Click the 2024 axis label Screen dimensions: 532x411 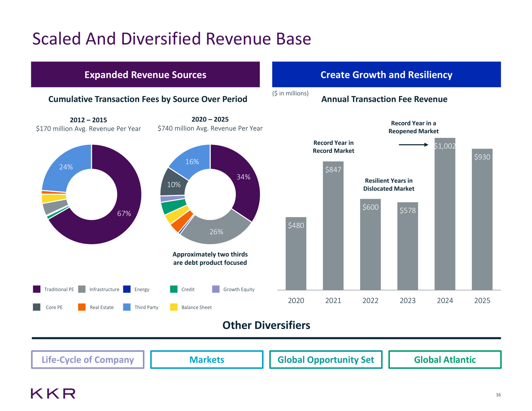click(x=445, y=300)
